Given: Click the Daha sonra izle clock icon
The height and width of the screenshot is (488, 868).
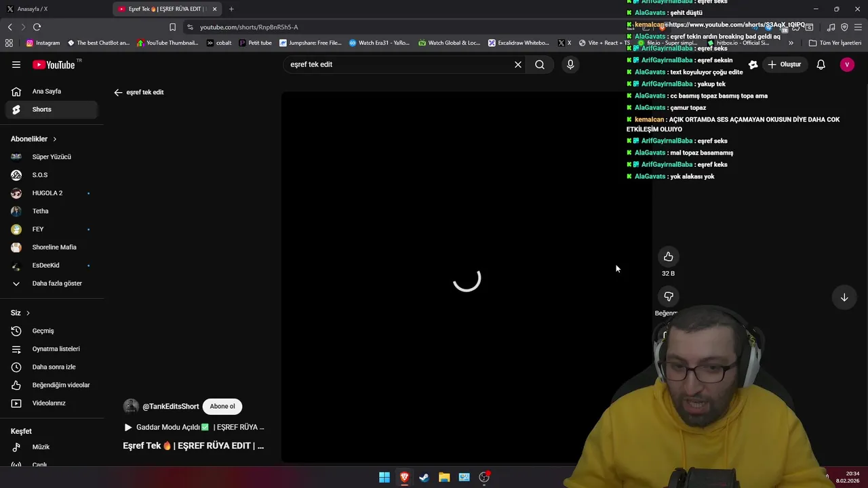Looking at the screenshot, I should 16,367.
